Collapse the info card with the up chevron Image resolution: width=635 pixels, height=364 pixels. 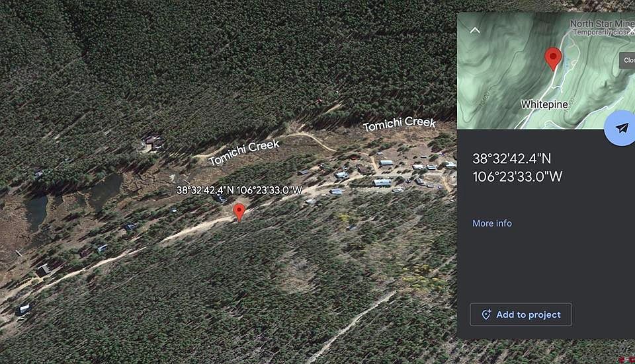point(475,30)
